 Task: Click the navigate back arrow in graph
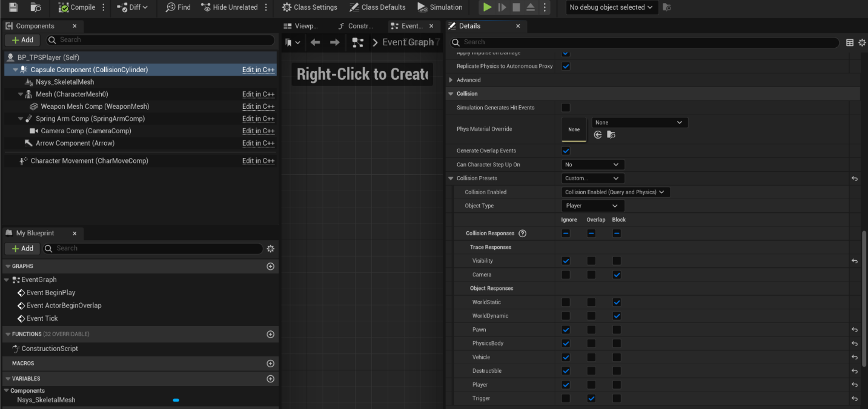pyautogui.click(x=315, y=42)
